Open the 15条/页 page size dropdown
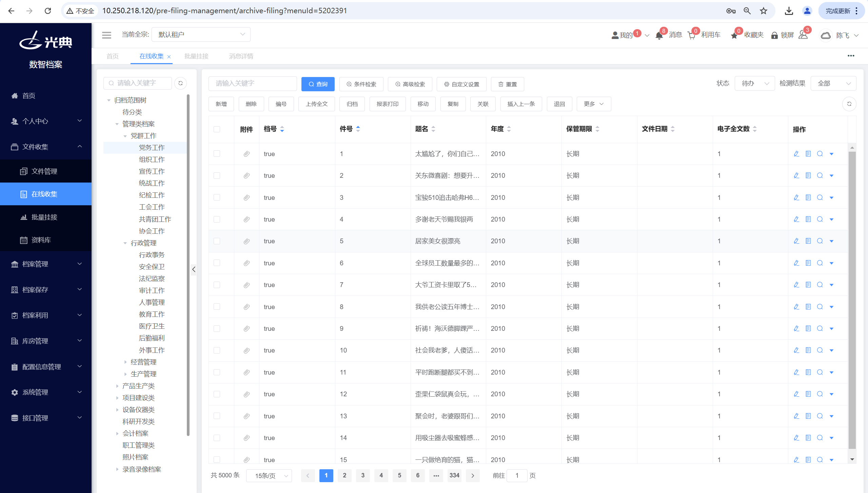 (269, 476)
